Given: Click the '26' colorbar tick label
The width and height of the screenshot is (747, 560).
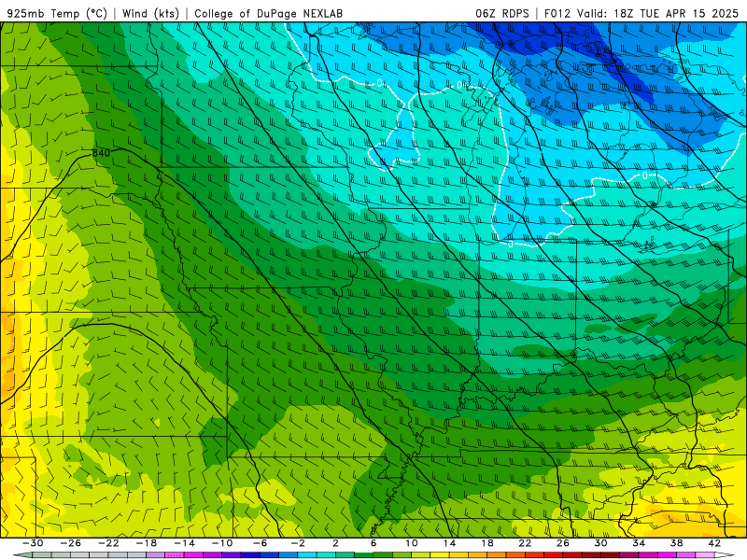Looking at the screenshot, I should tap(563, 543).
